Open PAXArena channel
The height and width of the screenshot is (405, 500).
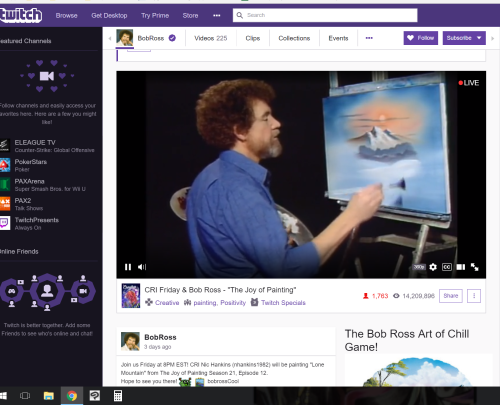47,185
